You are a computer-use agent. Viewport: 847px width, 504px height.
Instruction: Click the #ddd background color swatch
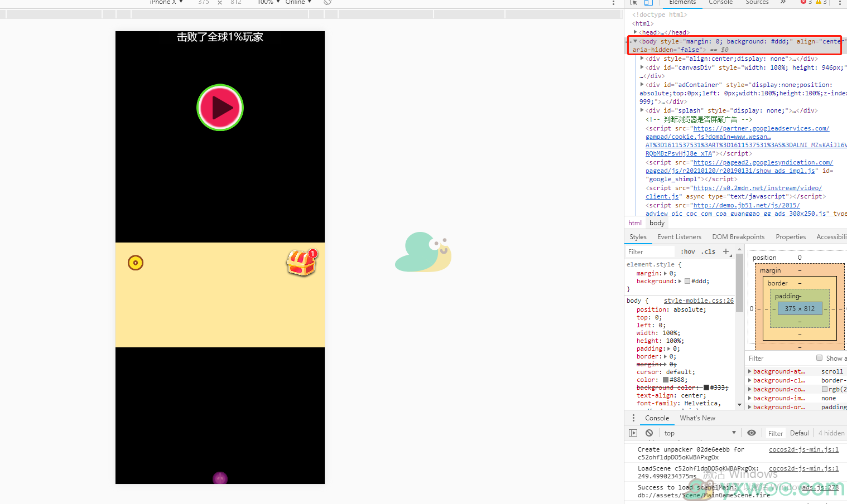[687, 282]
